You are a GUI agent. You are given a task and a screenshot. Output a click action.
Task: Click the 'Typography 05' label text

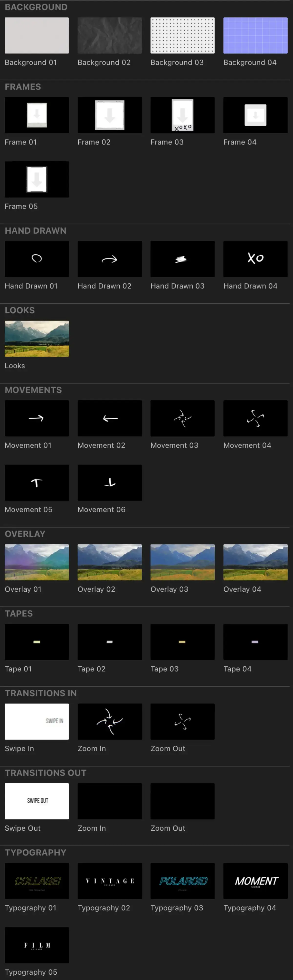[31, 972]
